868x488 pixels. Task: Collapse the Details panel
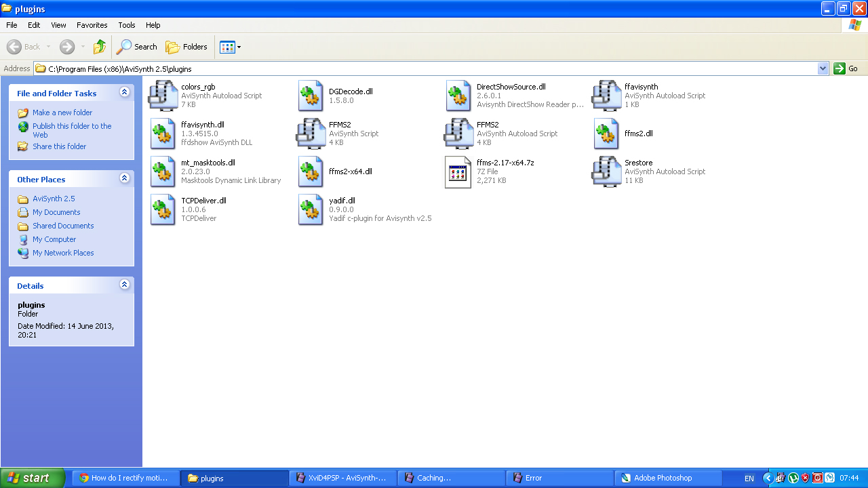[124, 285]
